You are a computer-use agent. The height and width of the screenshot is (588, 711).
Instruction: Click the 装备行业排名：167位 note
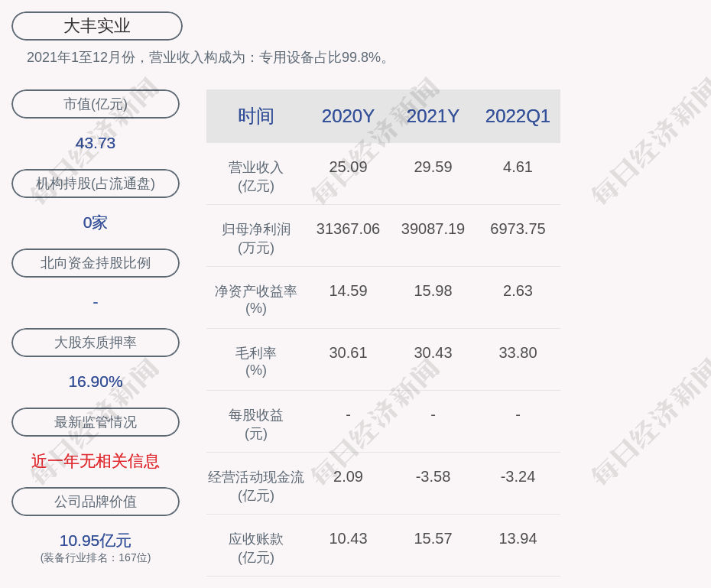click(x=96, y=557)
